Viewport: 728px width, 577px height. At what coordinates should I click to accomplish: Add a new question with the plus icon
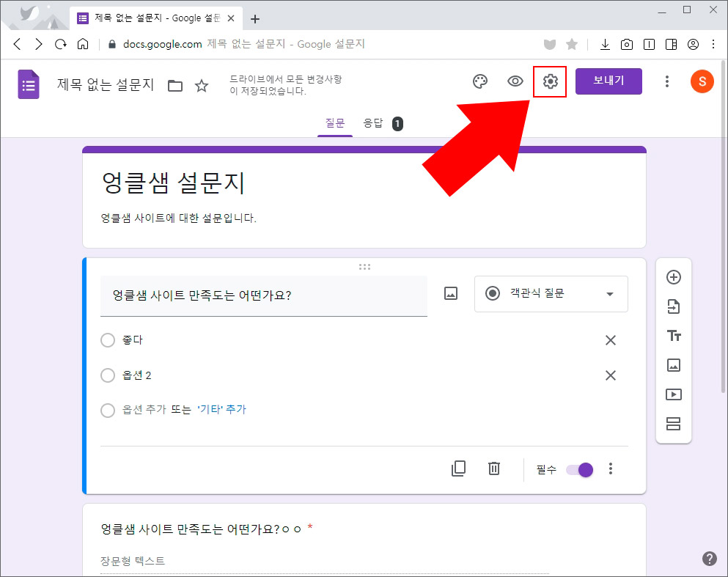tap(674, 277)
